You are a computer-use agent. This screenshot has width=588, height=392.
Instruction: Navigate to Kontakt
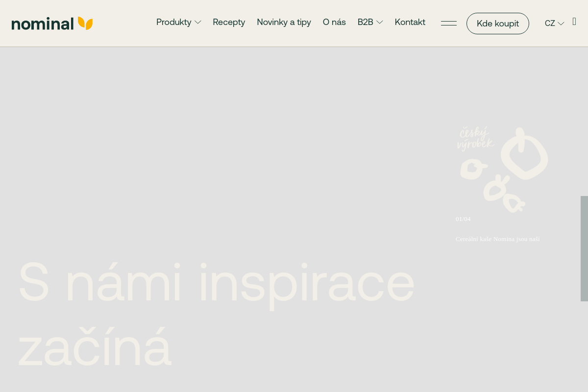pos(410,22)
